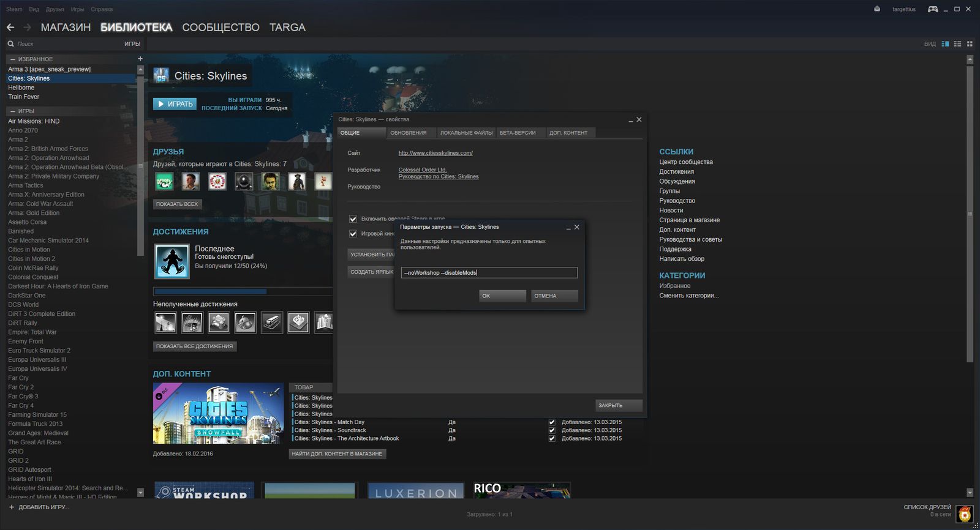
Task: Go back with the left arrow icon
Action: point(10,28)
